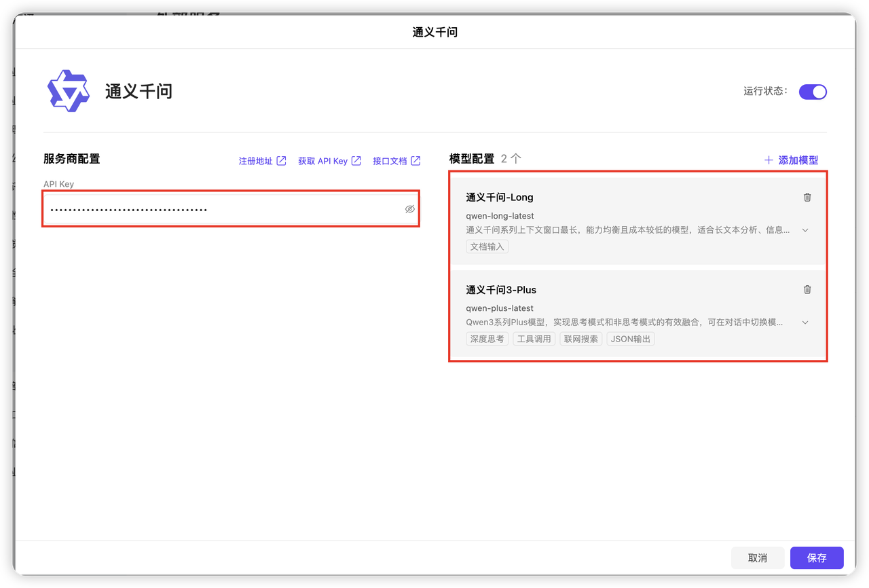Viewport: 869px width, 588px height.
Task: Toggle the 运行状态 switch off
Action: pyautogui.click(x=813, y=92)
